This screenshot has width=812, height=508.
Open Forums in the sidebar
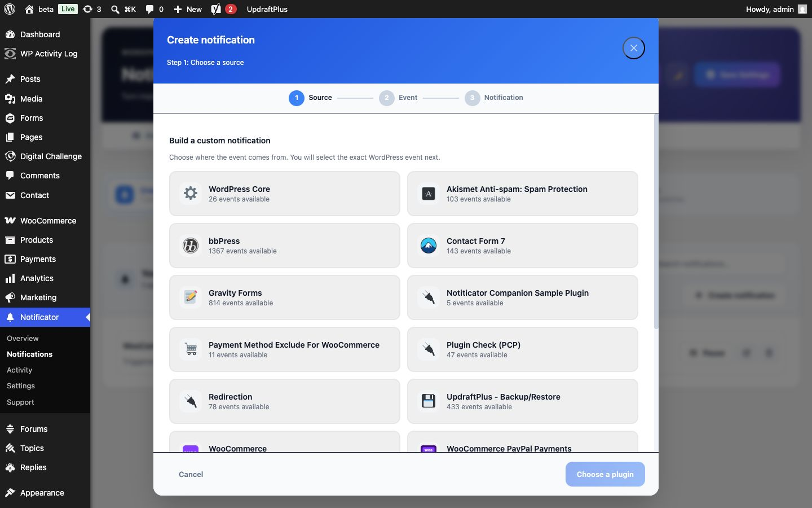click(x=45, y=429)
